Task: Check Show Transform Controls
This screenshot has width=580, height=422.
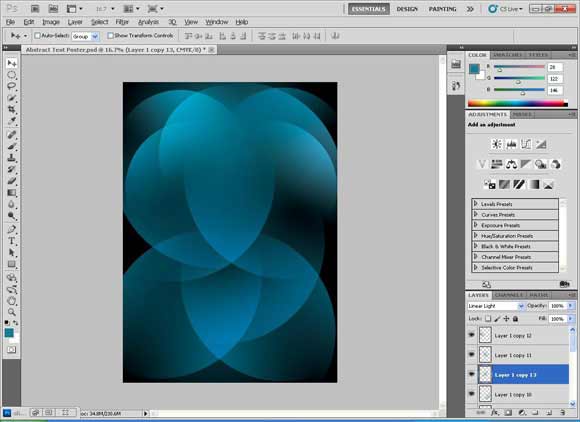Action: [x=110, y=36]
